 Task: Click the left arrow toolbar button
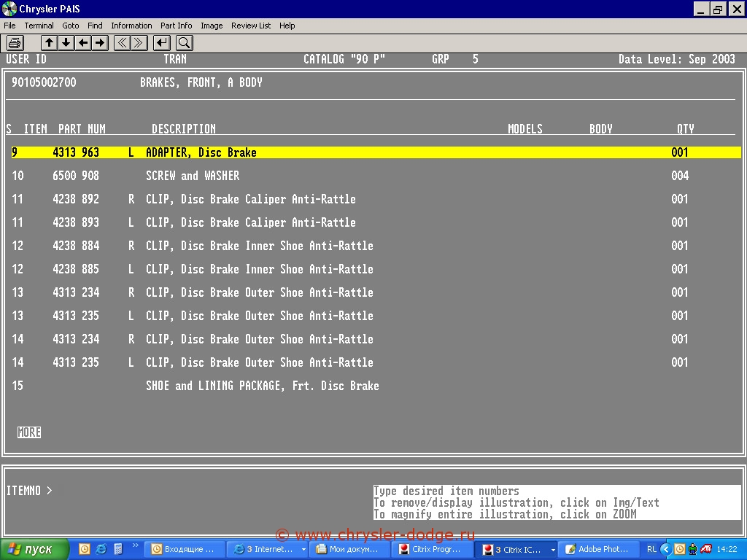[x=83, y=43]
